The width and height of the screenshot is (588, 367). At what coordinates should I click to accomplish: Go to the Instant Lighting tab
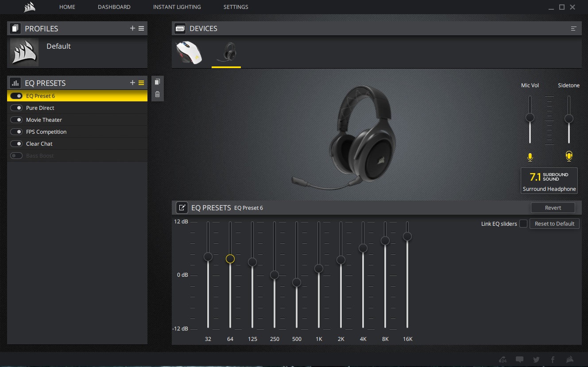click(177, 7)
